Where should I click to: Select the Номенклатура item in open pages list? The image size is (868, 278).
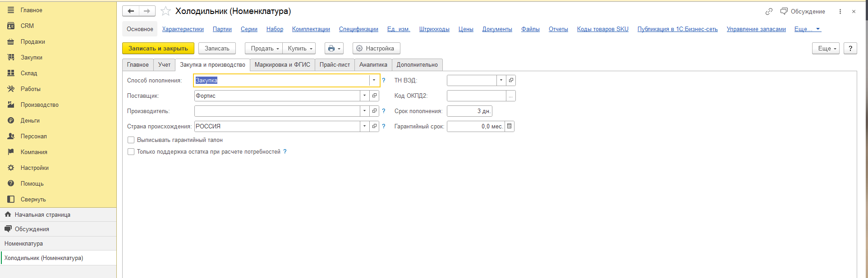(58, 243)
